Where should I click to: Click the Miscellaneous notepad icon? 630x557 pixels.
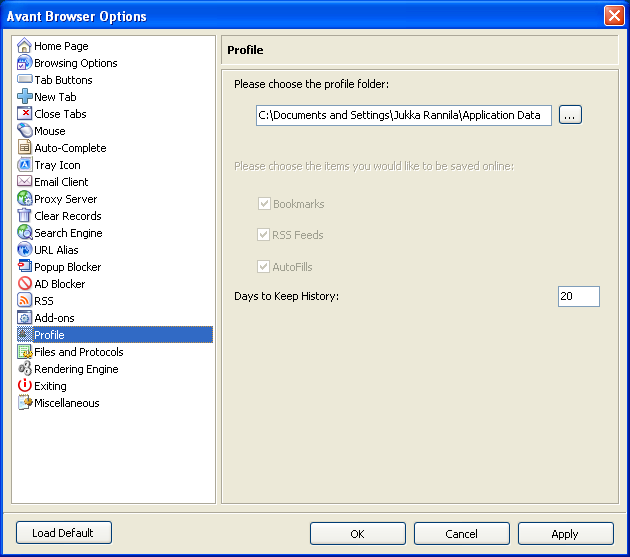coord(24,403)
